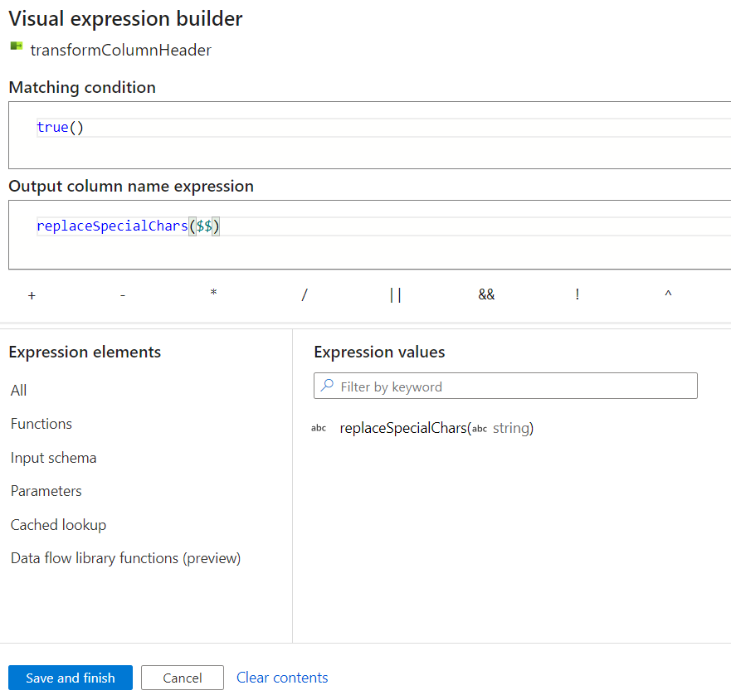Insert the logical AND operator

pyautogui.click(x=486, y=294)
